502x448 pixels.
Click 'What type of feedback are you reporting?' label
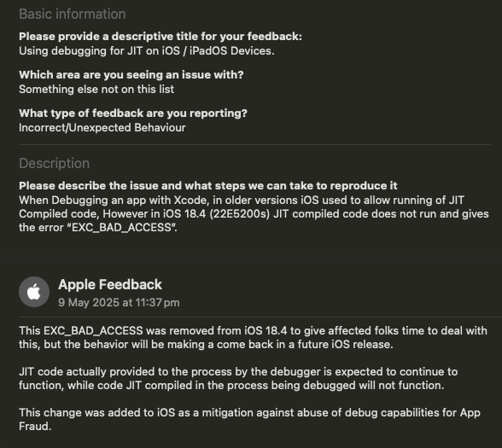(x=133, y=113)
